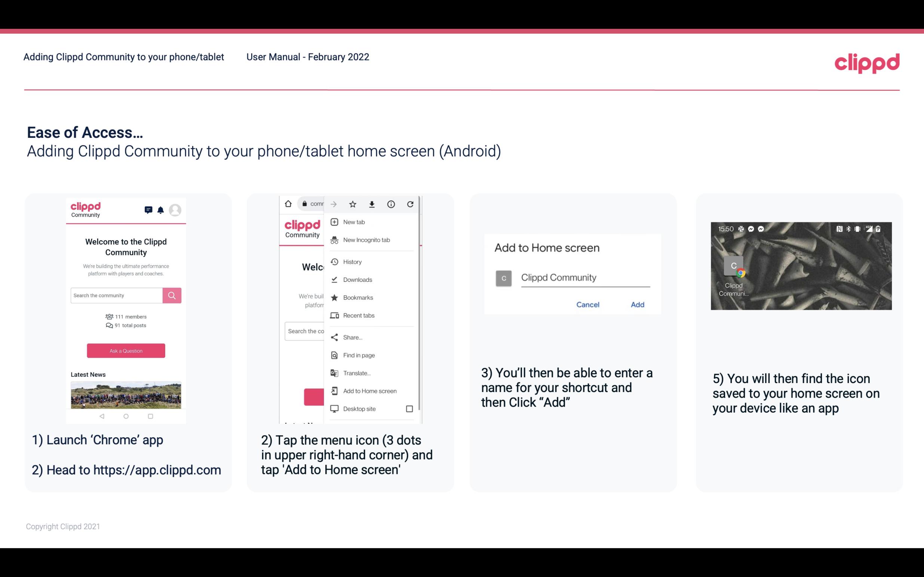Click the Add button in home screen dialog
Image resolution: width=924 pixels, height=577 pixels.
click(636, 305)
